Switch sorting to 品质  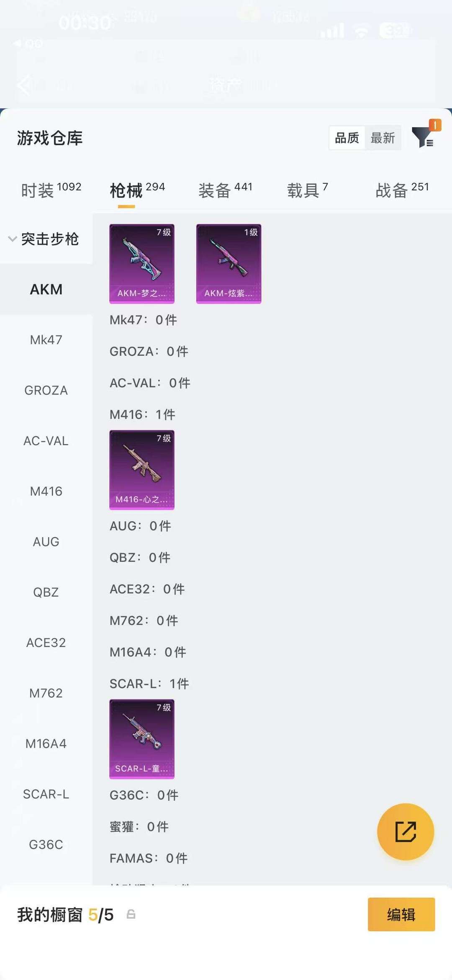click(347, 138)
